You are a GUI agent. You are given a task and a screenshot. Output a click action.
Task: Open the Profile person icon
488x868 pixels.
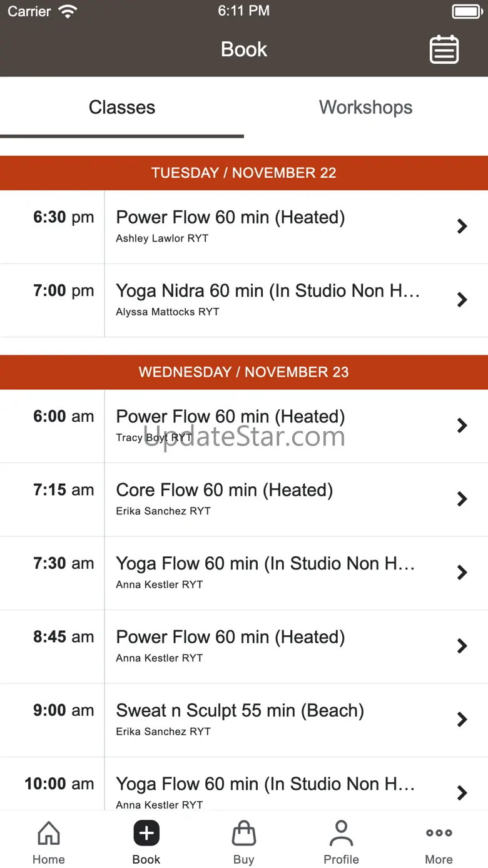pos(341,834)
